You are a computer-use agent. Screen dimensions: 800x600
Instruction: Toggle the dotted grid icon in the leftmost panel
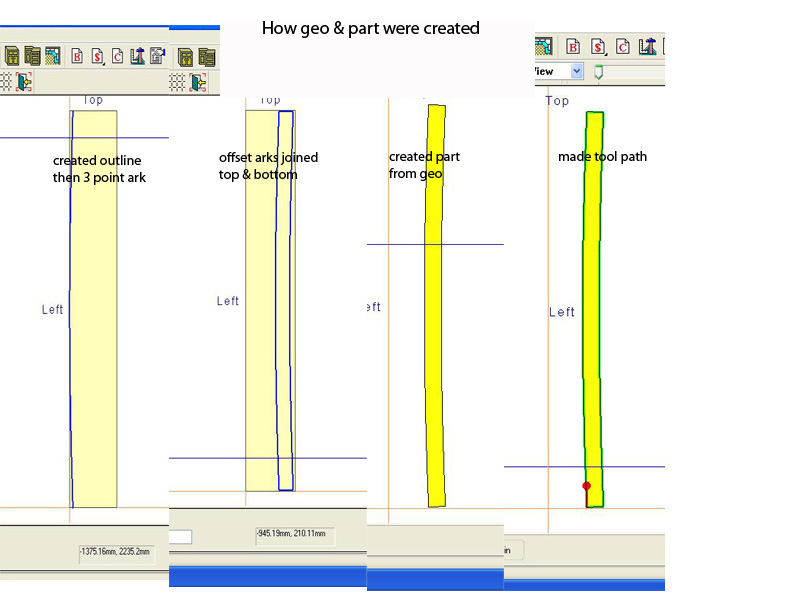tap(5, 82)
